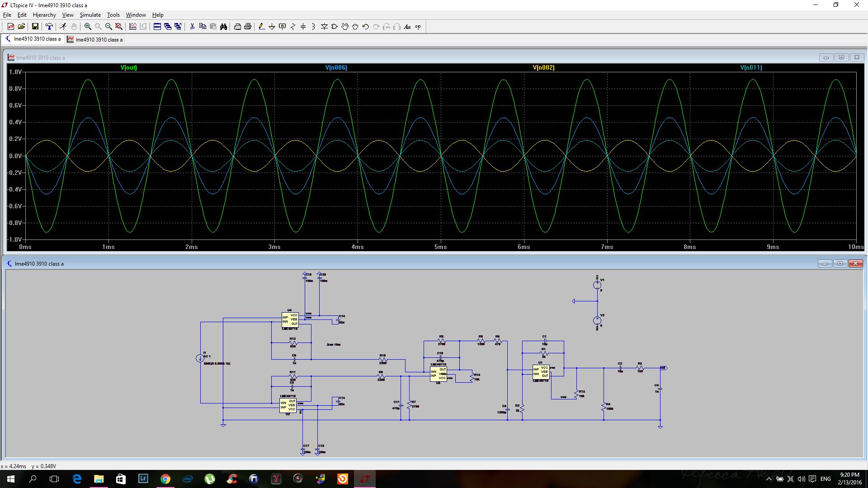Click the V(n002) trace label
The width and height of the screenshot is (868, 488).
pos(543,68)
